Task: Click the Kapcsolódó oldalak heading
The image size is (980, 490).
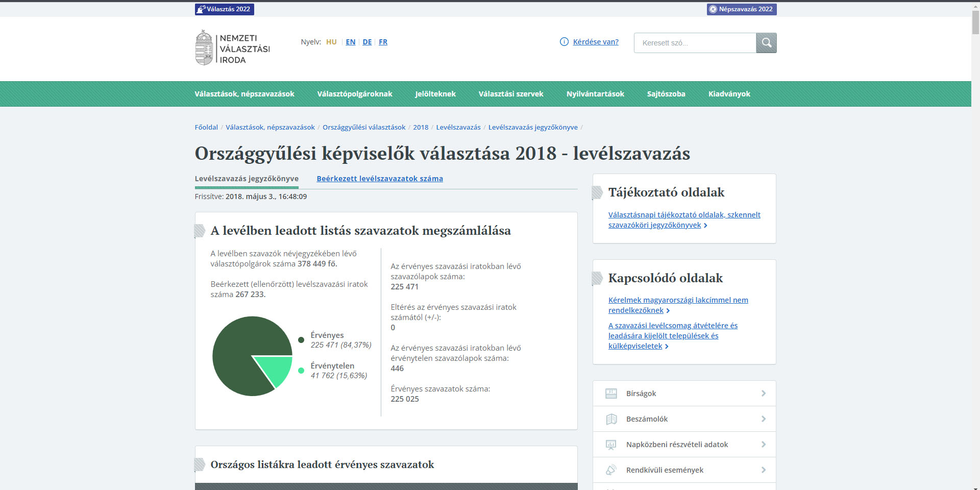Action: [666, 278]
